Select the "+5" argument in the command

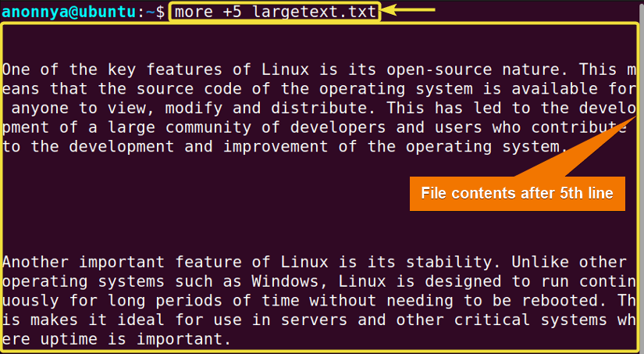pyautogui.click(x=232, y=12)
